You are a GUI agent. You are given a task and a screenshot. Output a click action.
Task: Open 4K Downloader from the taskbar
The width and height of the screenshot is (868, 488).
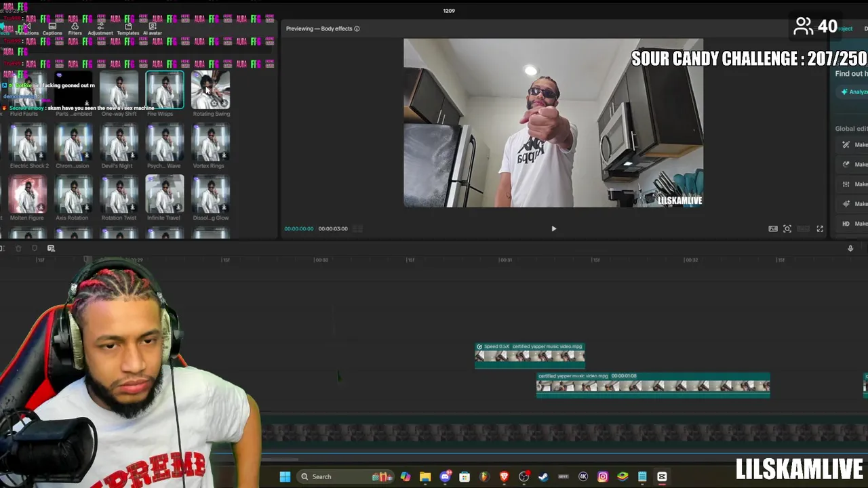pyautogui.click(x=583, y=476)
